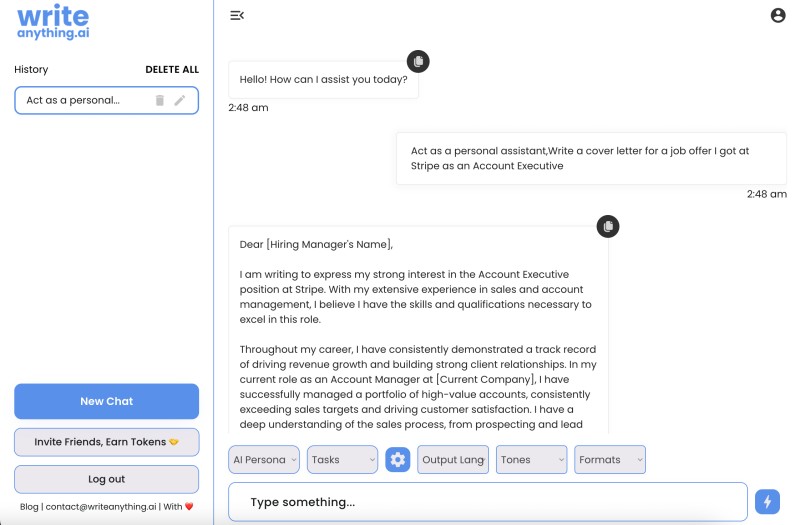Viewport: 800px width, 525px height.
Task: Select the 'Act as a personal...' history entry
Action: (x=107, y=100)
